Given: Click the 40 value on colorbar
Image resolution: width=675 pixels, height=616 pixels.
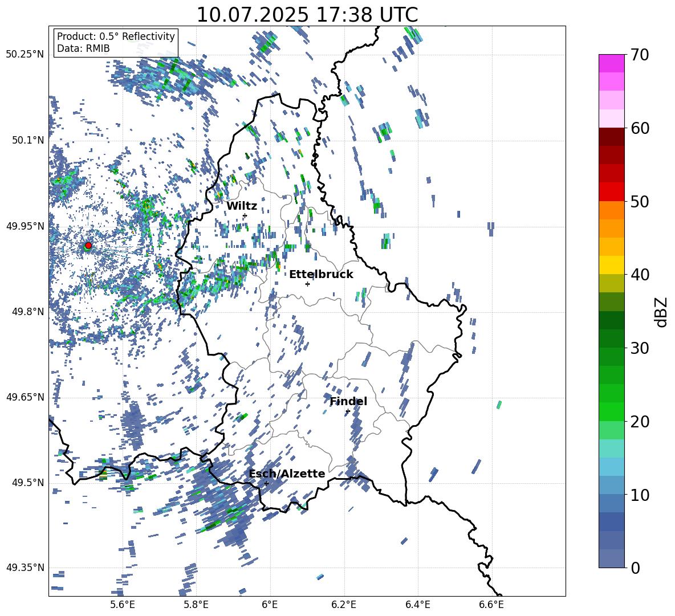Looking at the screenshot, I should tap(640, 275).
